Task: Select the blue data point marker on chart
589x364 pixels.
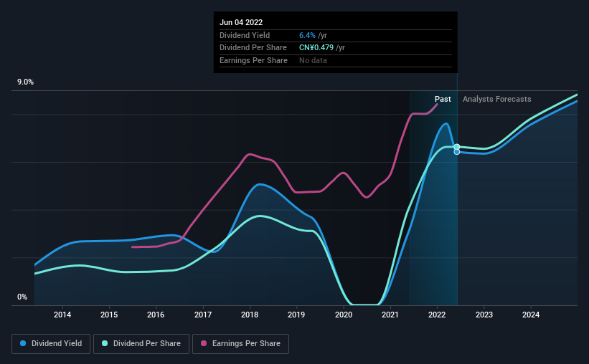Action: click(457, 152)
